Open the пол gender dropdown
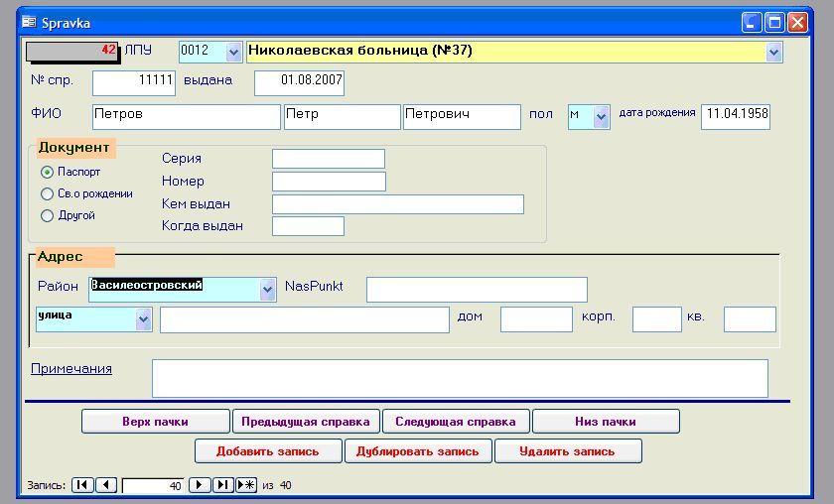 (601, 117)
